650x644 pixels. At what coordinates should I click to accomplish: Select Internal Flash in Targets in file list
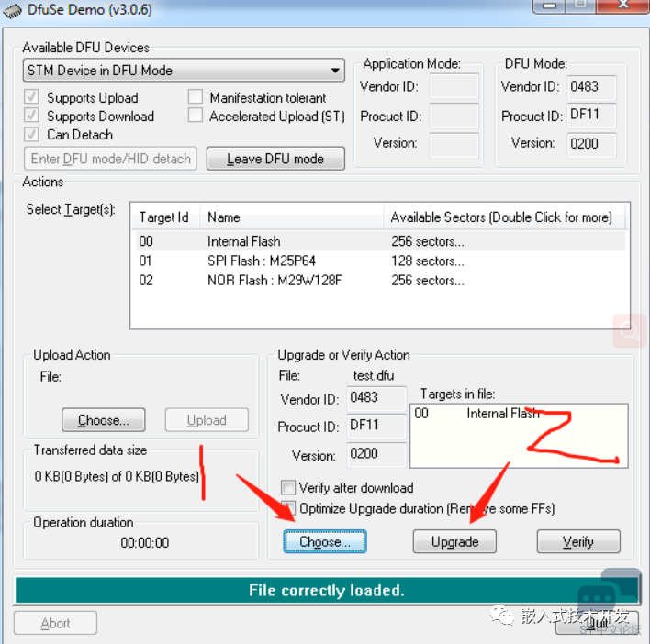click(x=519, y=413)
